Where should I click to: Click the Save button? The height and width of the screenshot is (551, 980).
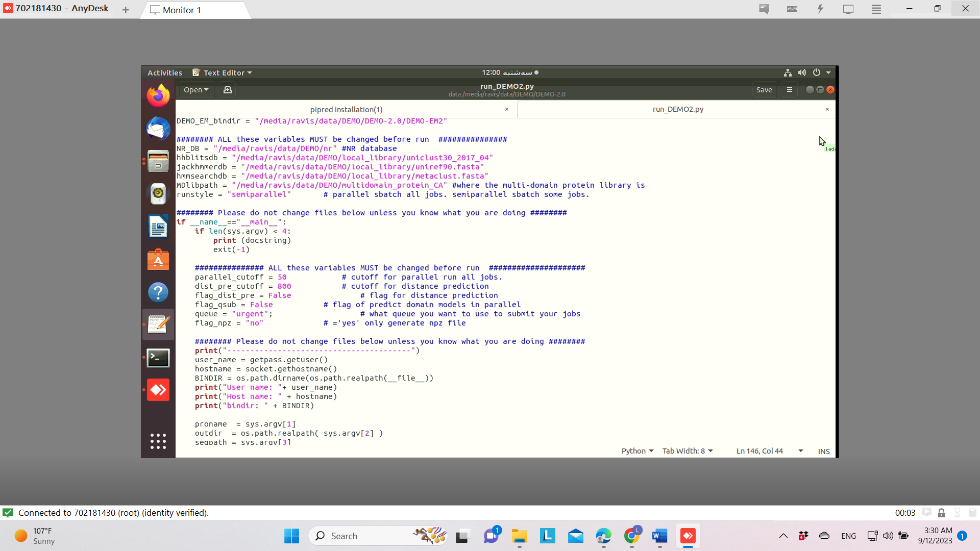pos(764,90)
